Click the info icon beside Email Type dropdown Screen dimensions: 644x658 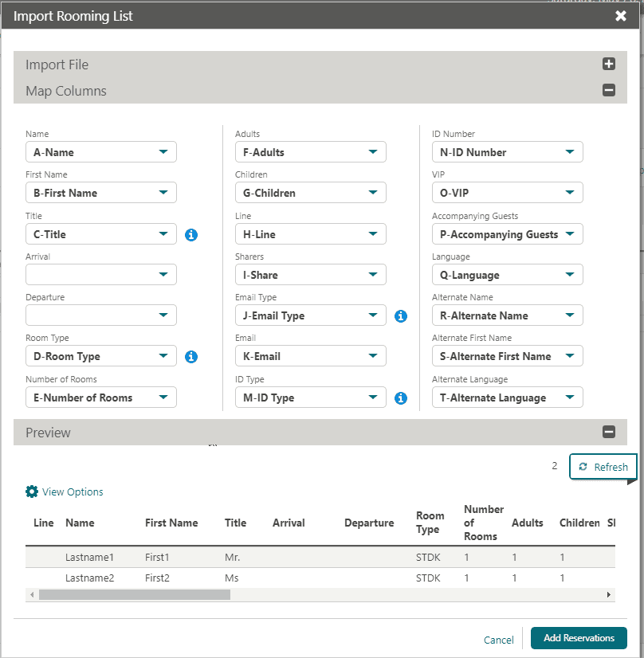pyautogui.click(x=400, y=316)
